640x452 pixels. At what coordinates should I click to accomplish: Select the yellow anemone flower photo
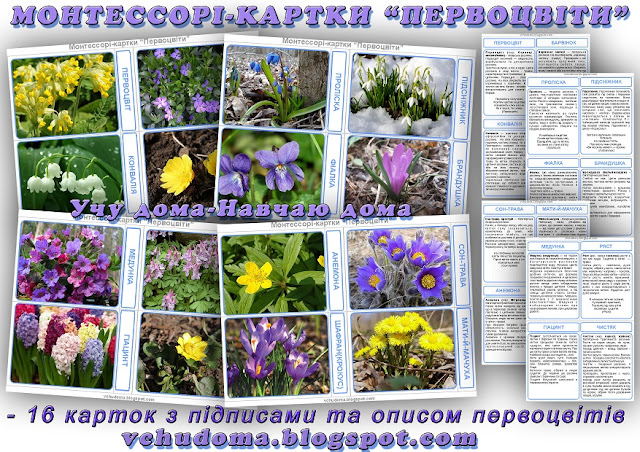[x=273, y=274]
